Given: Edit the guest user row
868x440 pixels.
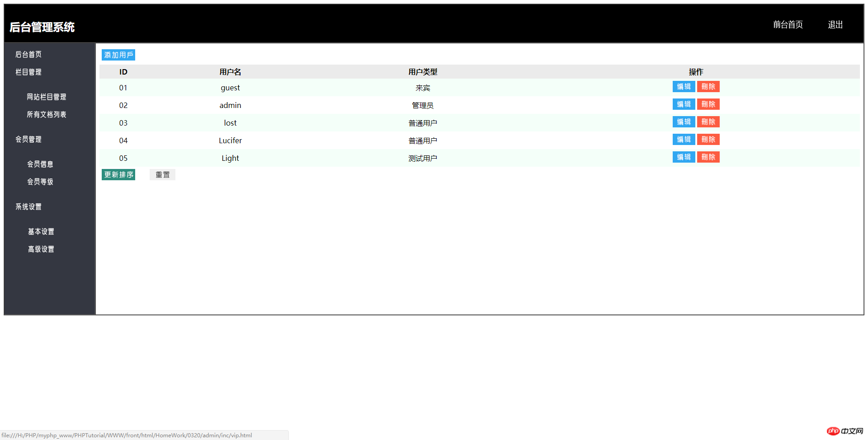Looking at the screenshot, I should coord(684,87).
